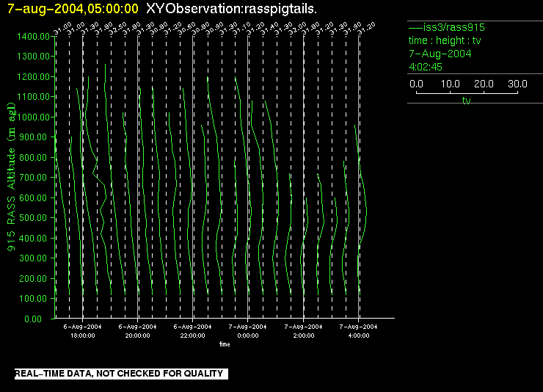Image resolution: width=543 pixels, height=392 pixels.
Task: Click the REAL-TIME DATA quality warning banner
Action: tap(119, 374)
